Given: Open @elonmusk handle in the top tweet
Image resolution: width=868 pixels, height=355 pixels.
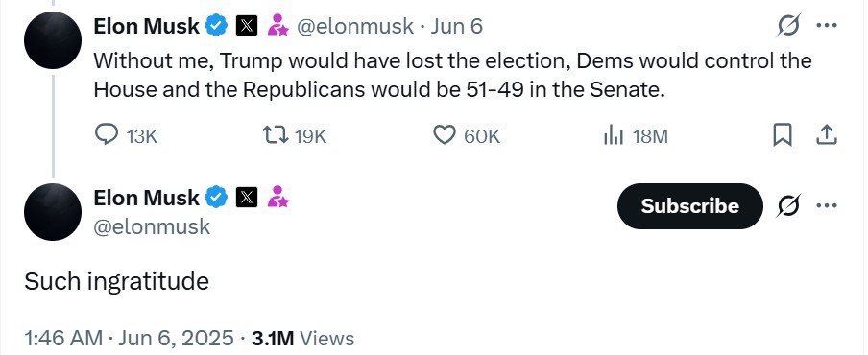Looking at the screenshot, I should click(355, 26).
